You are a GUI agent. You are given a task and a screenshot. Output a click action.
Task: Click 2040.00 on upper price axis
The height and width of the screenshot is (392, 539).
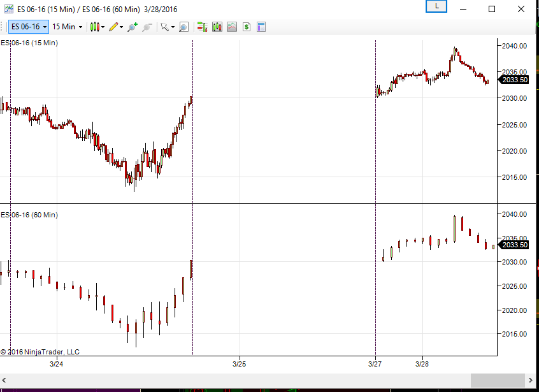[514, 46]
